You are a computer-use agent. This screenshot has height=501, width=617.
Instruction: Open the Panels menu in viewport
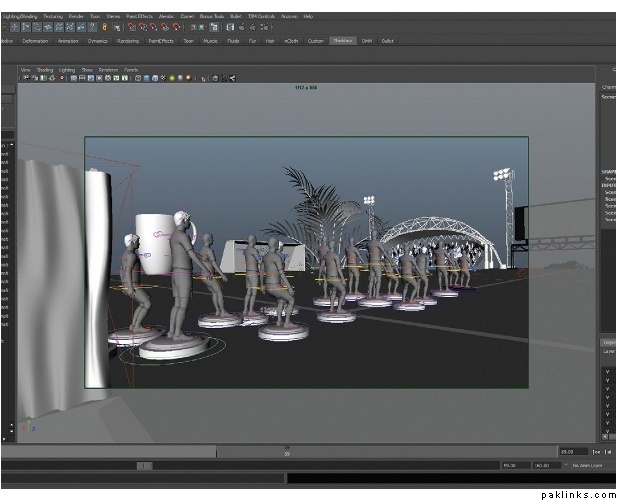pyautogui.click(x=131, y=70)
